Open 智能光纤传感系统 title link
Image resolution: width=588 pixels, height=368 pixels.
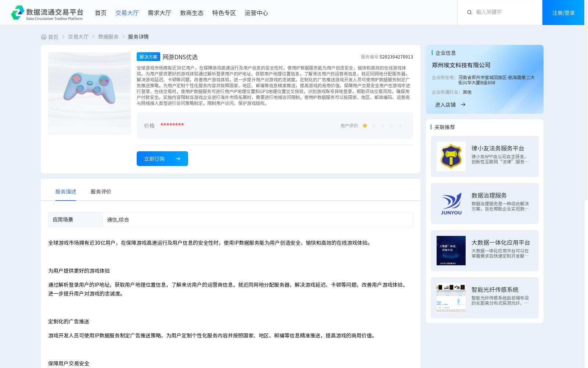coord(495,290)
